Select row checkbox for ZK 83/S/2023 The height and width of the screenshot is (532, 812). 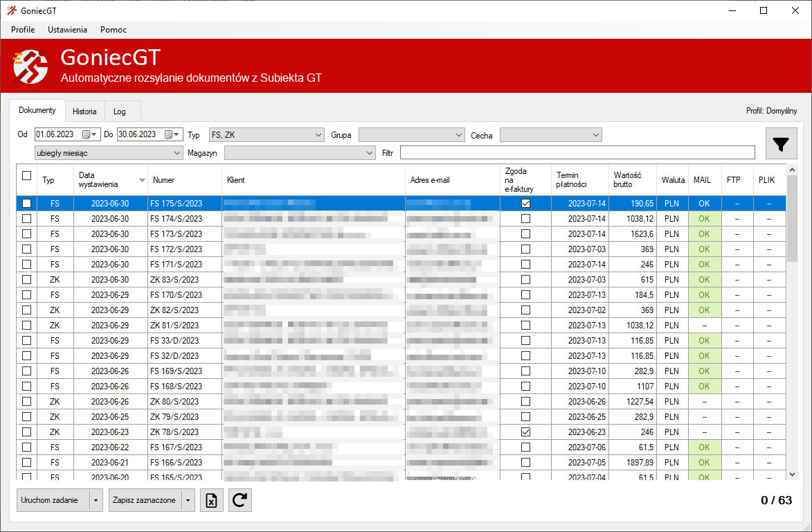point(27,280)
